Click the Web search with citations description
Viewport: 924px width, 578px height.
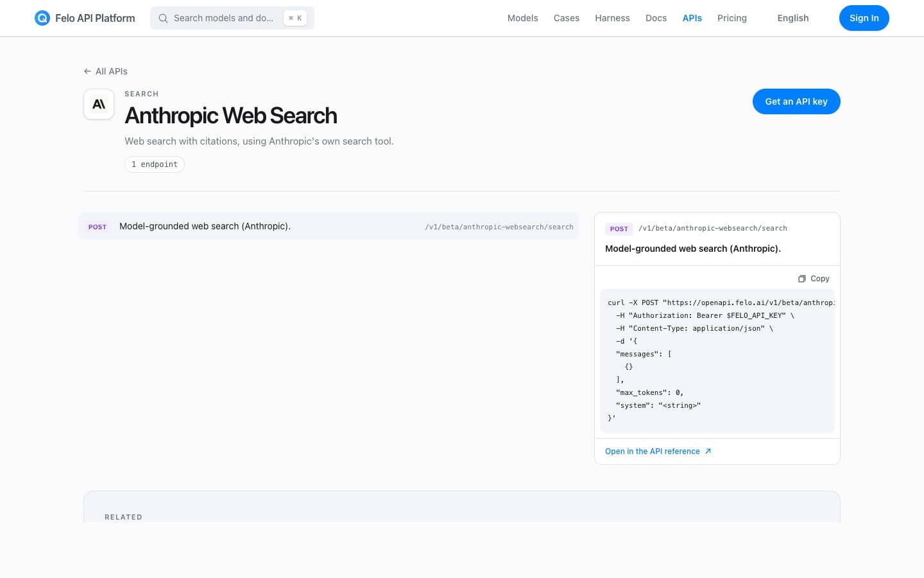point(259,141)
